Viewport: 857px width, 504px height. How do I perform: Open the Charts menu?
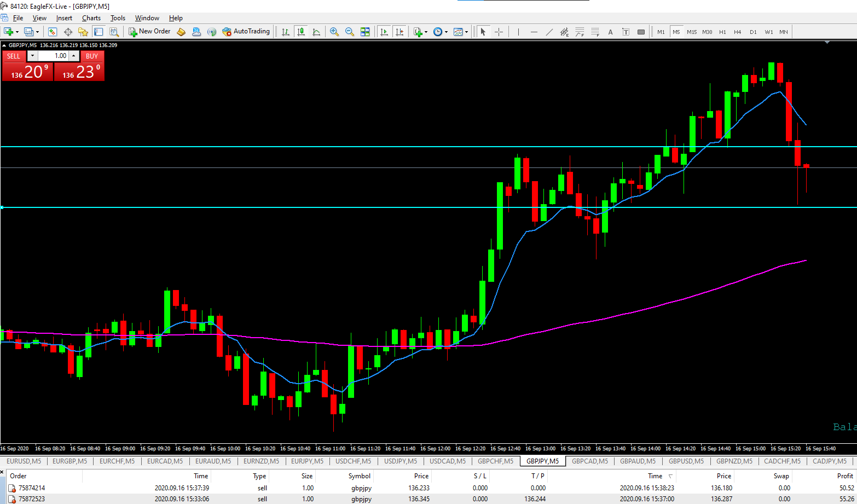[91, 18]
